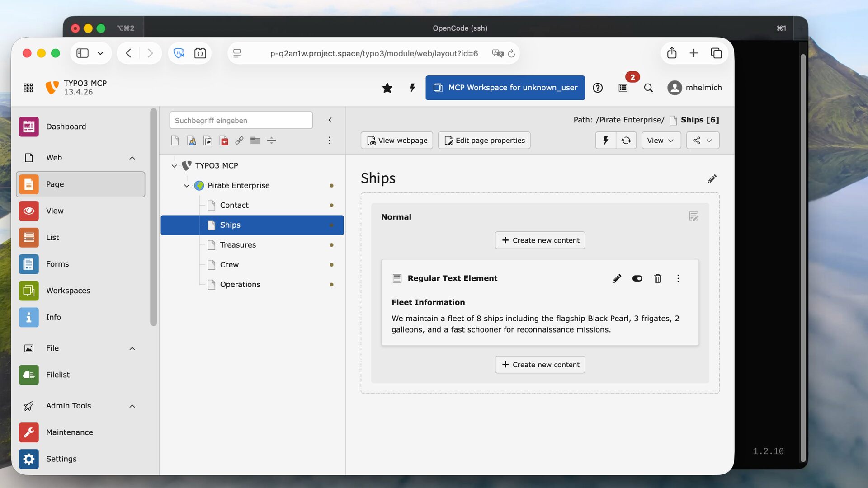
Task: Reload page module with refresh icon
Action: point(626,141)
